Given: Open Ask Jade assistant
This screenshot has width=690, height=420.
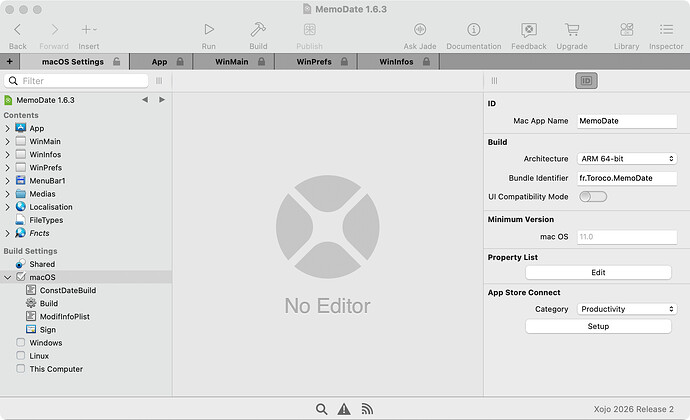Looking at the screenshot, I should tap(420, 30).
